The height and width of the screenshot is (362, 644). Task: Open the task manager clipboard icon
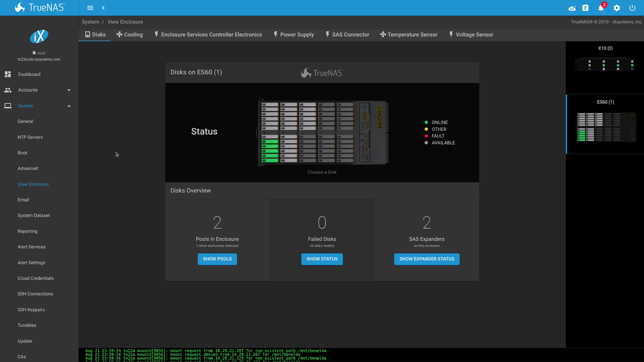point(585,8)
